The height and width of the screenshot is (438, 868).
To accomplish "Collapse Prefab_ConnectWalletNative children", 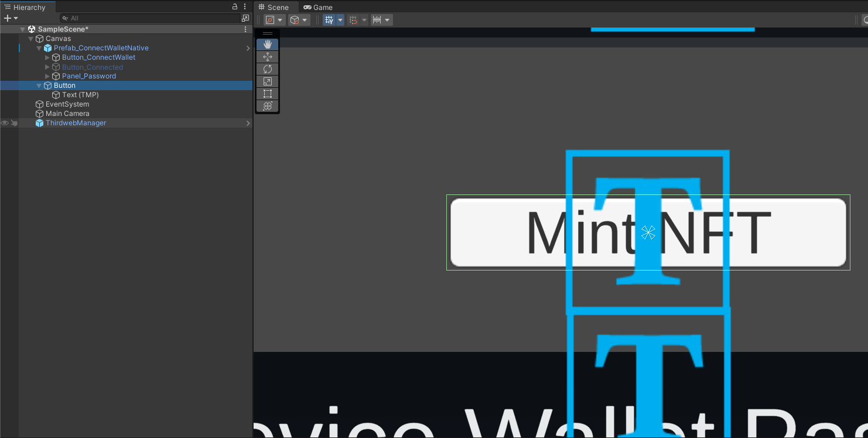I will tap(39, 48).
